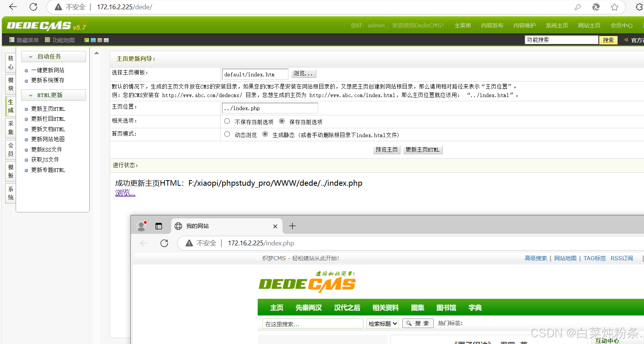Click the template field default/index.htm

pyautogui.click(x=255, y=74)
